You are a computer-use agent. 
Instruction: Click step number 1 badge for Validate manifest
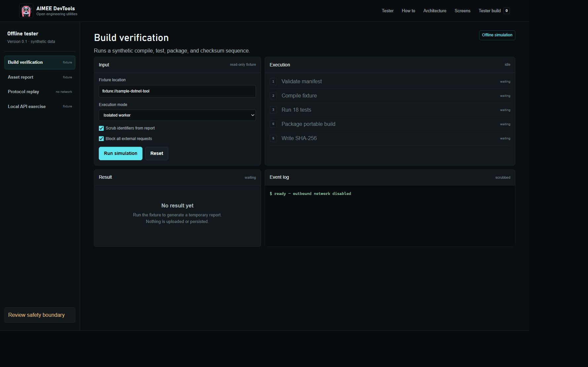click(273, 82)
